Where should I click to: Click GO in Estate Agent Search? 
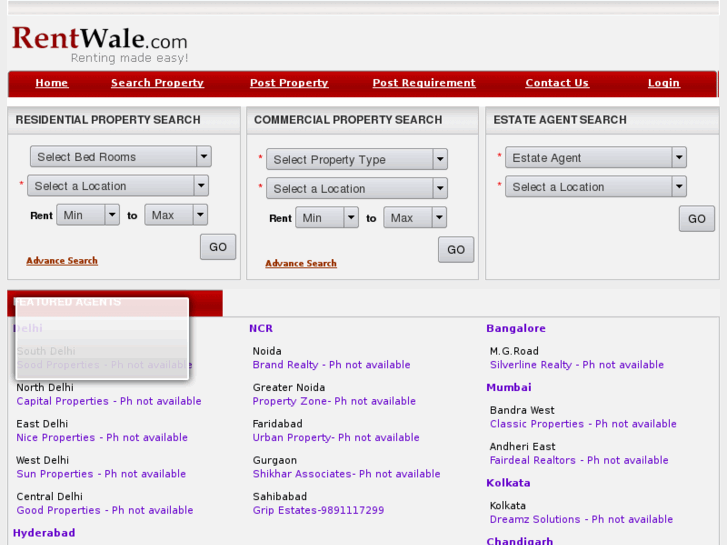click(696, 219)
